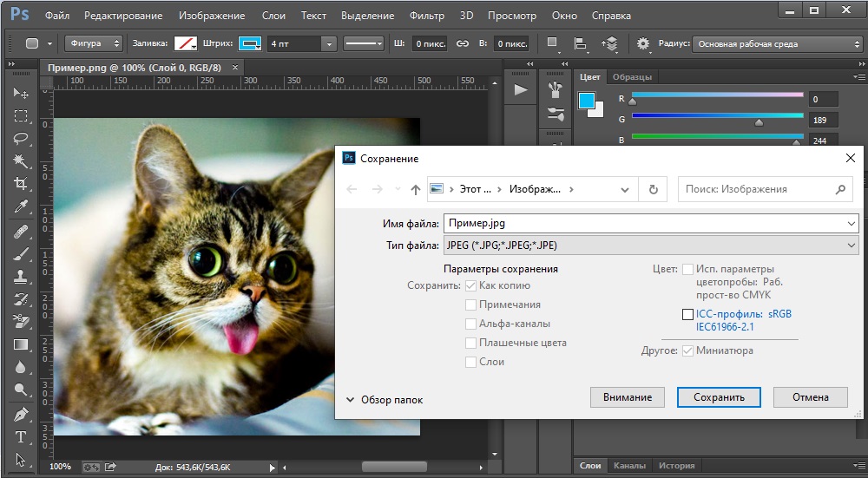This screenshot has height=478, width=868.
Task: Open the path operations square icon
Action: [552, 43]
